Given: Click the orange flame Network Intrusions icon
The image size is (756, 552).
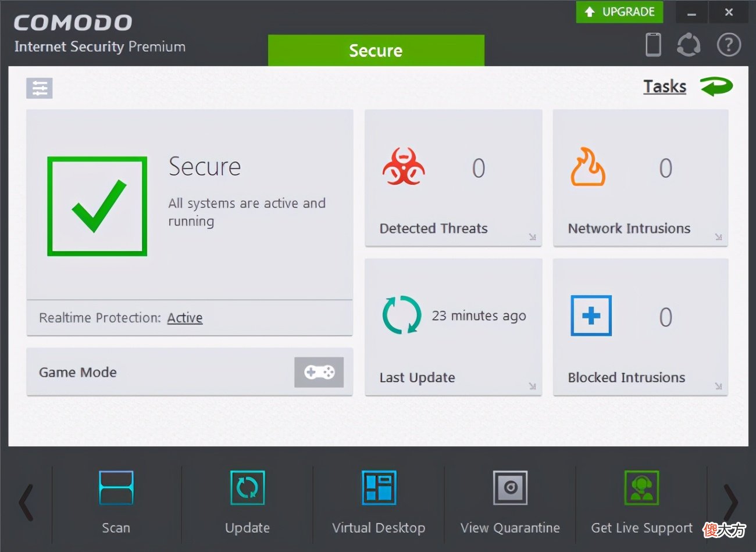Looking at the screenshot, I should click(x=587, y=167).
